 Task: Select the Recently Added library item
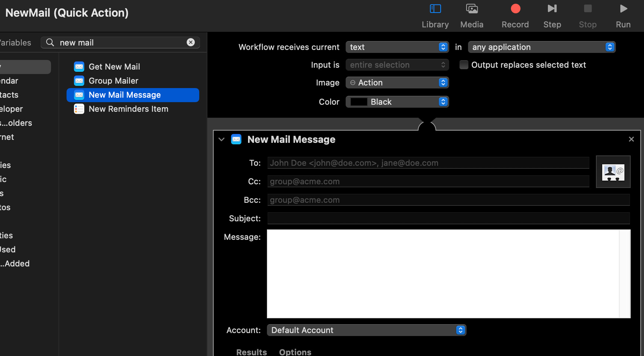(x=15, y=263)
